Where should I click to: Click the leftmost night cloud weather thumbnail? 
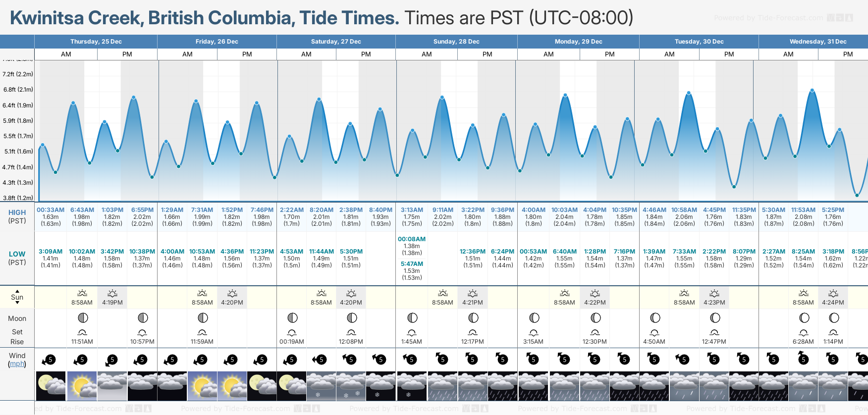tap(51, 386)
